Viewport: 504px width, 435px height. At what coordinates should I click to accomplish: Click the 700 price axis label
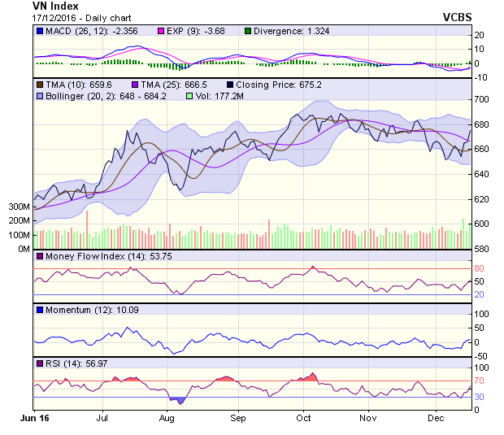tap(483, 99)
